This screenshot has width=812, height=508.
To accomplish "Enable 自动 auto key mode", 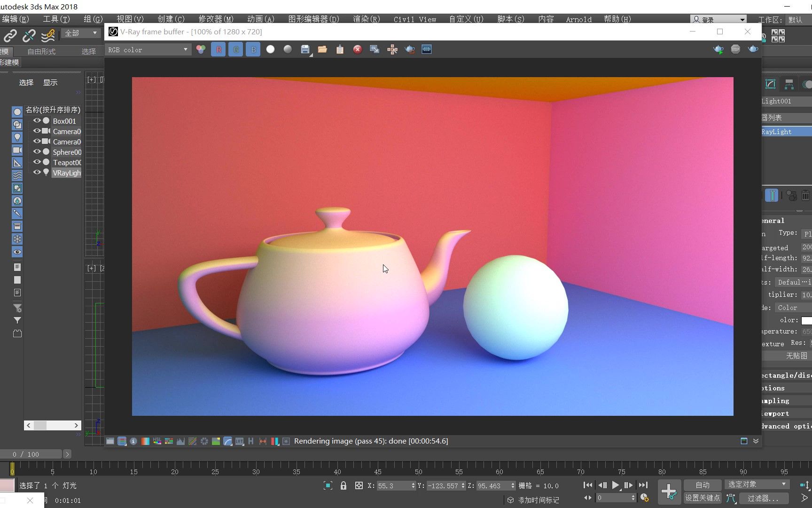I will tap(703, 484).
